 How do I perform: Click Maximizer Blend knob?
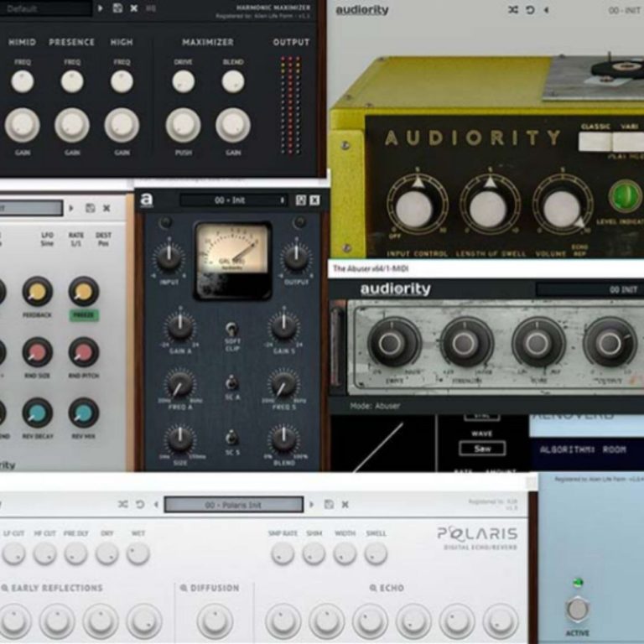point(233,81)
